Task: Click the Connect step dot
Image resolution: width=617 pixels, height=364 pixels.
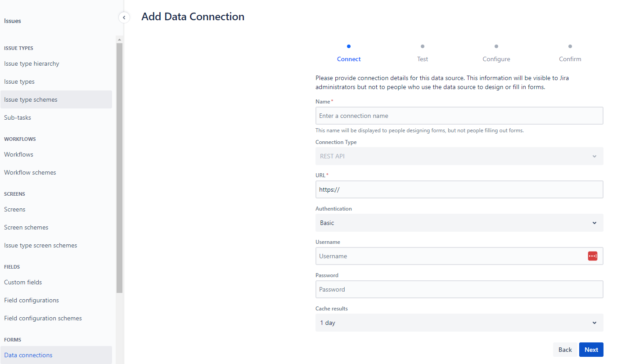Action: click(349, 46)
